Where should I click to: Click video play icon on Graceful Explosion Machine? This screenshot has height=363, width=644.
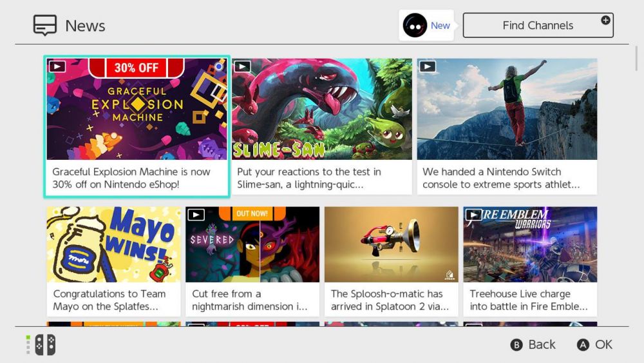coord(57,66)
